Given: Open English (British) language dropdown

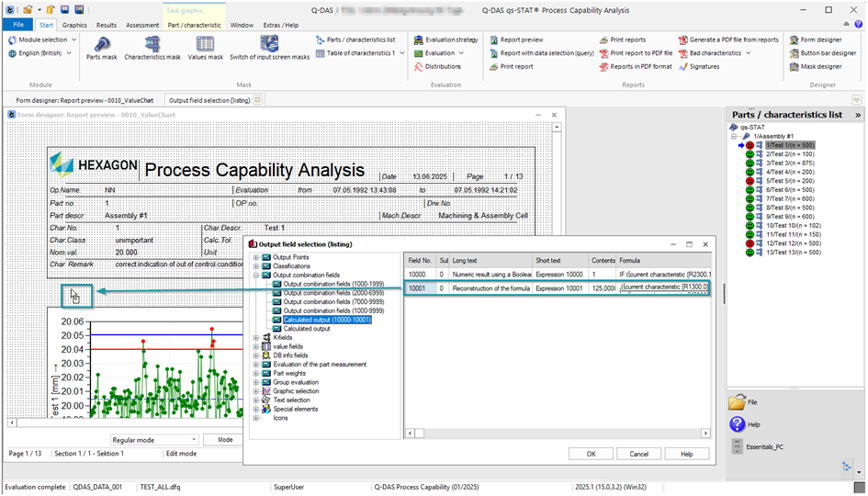Looking at the screenshot, I should 39,53.
